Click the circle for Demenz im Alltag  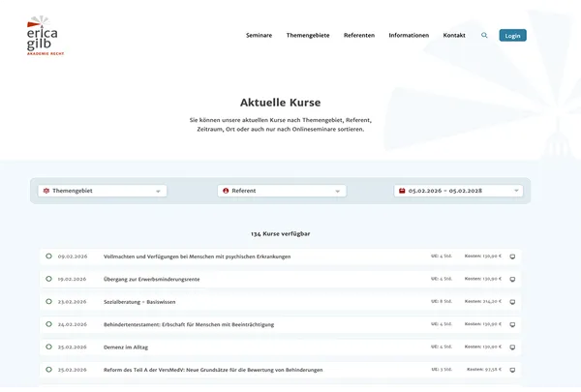pos(48,347)
